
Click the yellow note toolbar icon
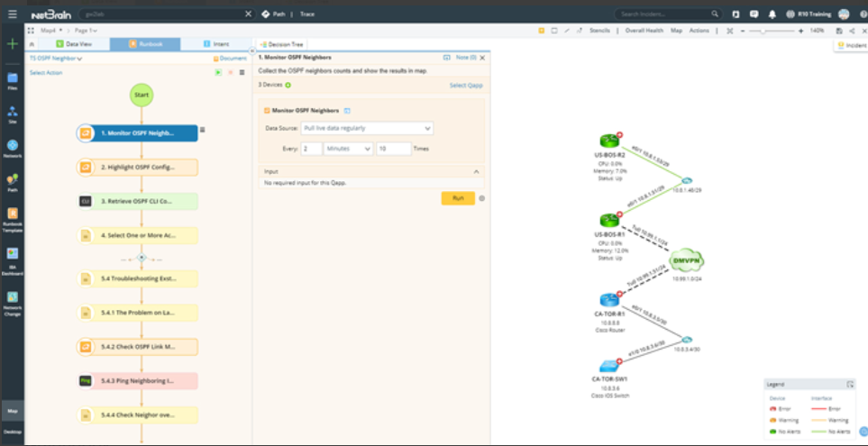click(542, 31)
